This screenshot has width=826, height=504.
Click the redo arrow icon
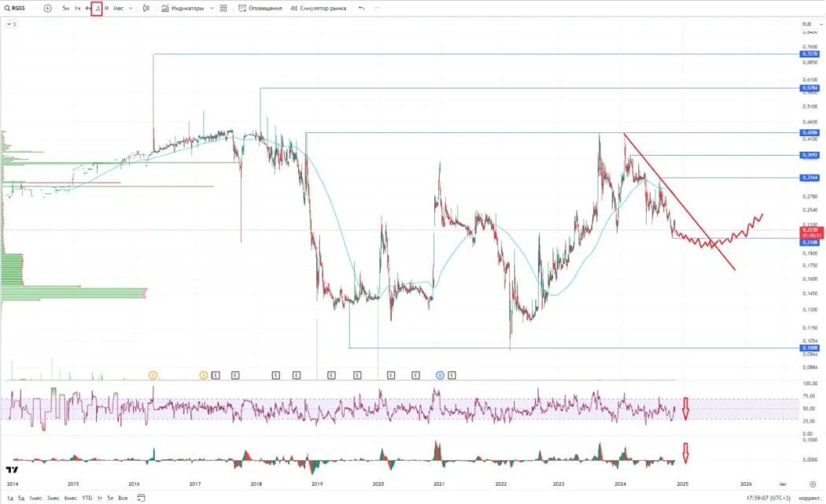(x=378, y=9)
